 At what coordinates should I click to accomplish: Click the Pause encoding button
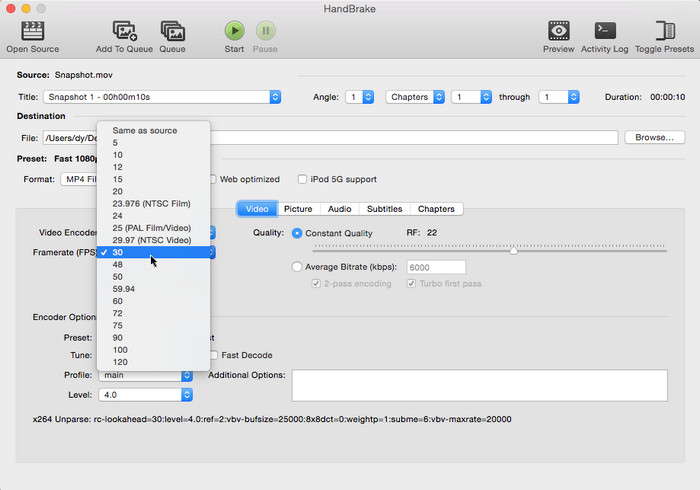pos(266,31)
